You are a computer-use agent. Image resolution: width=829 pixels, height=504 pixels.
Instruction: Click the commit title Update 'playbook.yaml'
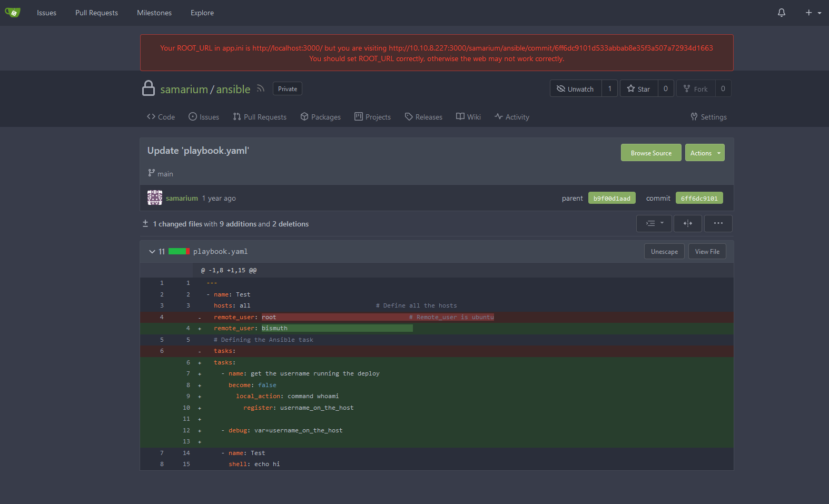(x=198, y=151)
